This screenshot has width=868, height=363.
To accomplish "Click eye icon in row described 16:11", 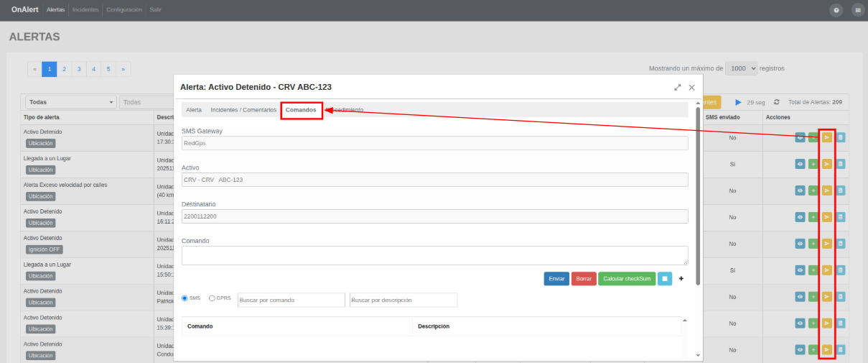I will (800, 217).
